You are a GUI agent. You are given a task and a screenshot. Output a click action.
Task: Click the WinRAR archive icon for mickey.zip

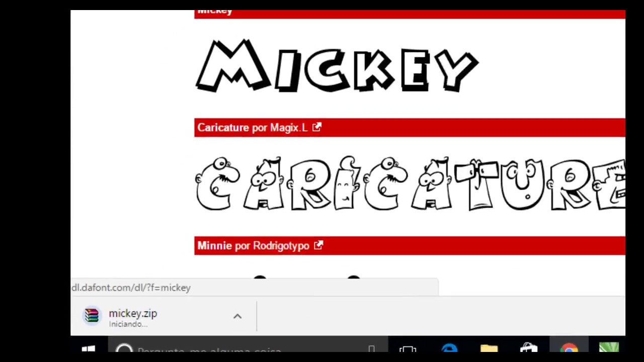(92, 316)
